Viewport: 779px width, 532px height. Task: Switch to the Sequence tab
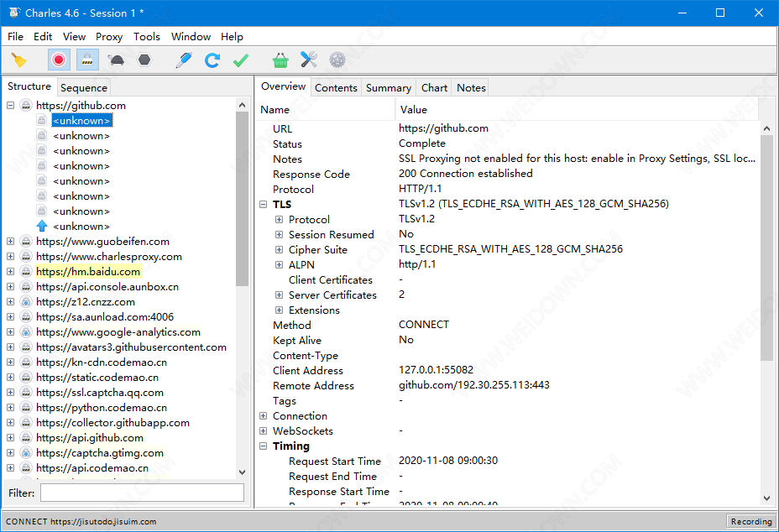pos(83,88)
